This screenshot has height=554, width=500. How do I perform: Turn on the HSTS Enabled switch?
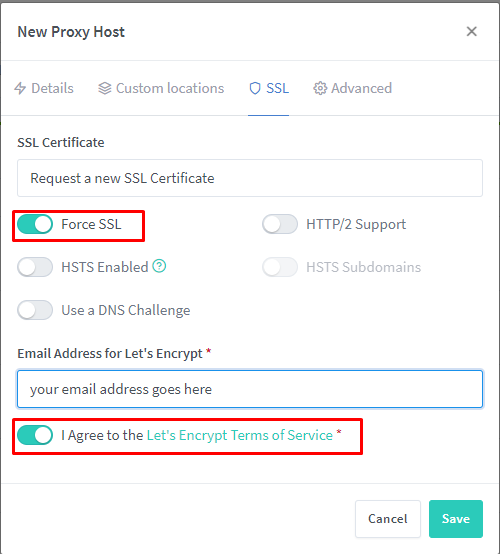[35, 267]
